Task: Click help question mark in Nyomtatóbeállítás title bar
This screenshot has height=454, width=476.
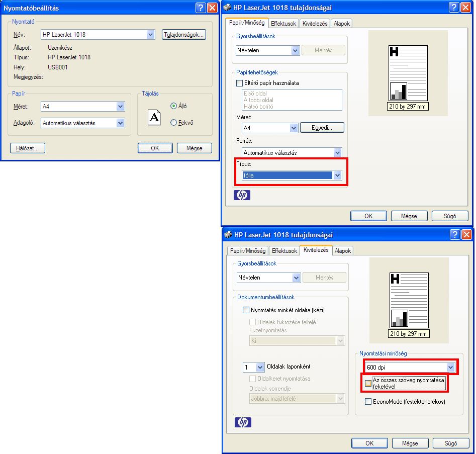Action: click(201, 8)
